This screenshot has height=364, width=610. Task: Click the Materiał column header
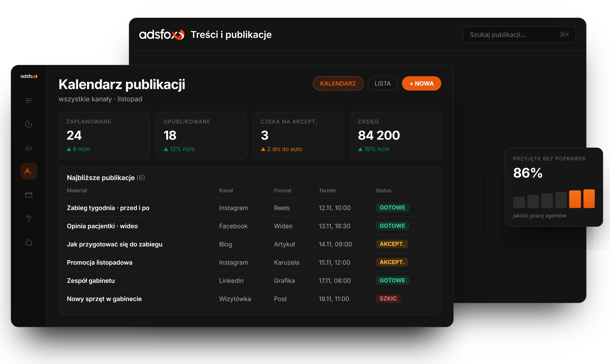tap(77, 191)
